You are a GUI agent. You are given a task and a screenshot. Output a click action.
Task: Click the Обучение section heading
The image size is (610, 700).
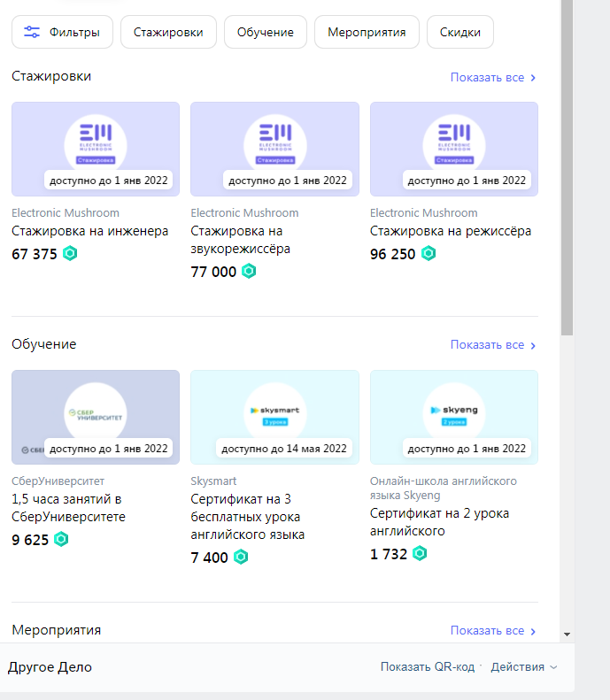pos(43,344)
